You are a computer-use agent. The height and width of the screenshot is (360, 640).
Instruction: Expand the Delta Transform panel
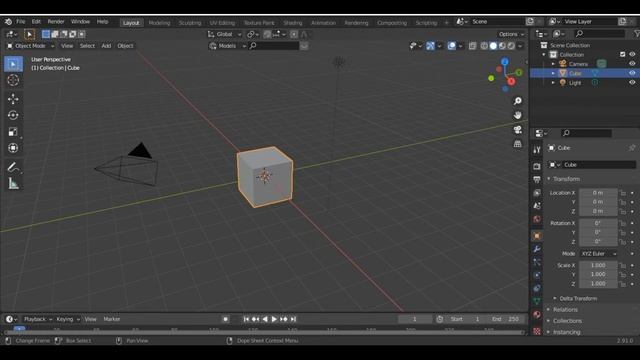(x=576, y=298)
